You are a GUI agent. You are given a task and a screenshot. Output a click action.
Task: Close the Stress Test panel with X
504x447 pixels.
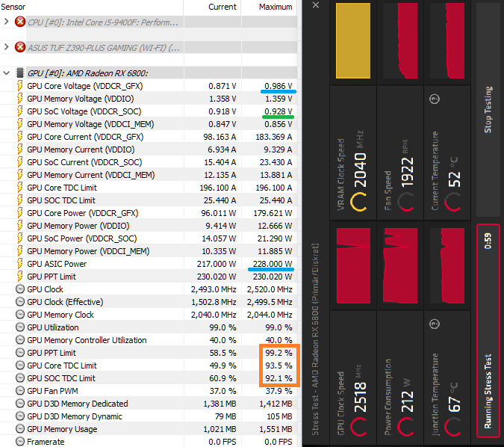pos(316,5)
